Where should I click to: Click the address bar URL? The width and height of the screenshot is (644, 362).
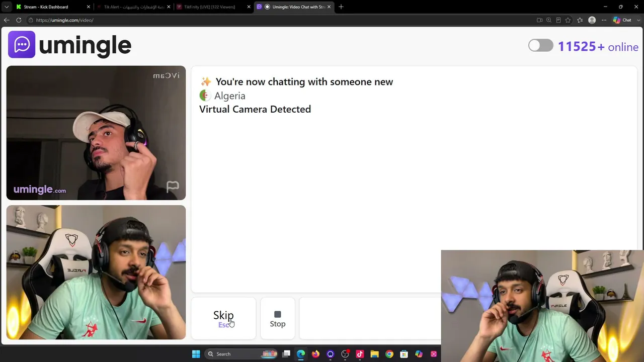65,20
